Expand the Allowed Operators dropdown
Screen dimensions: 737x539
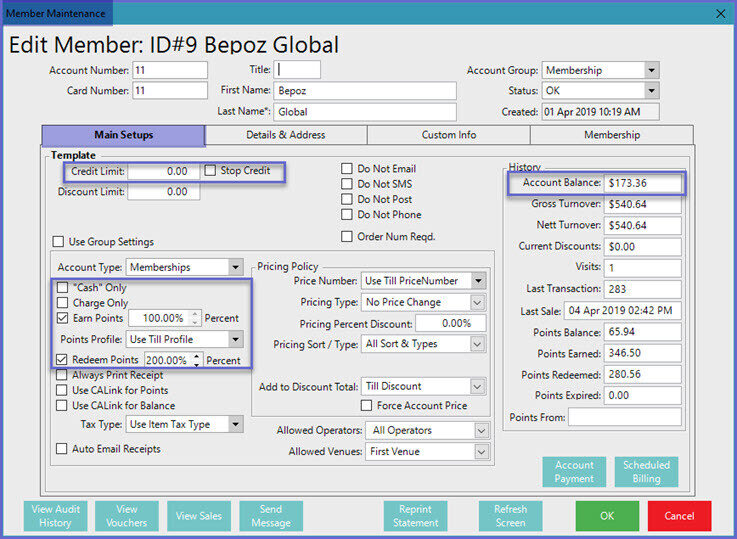(482, 430)
